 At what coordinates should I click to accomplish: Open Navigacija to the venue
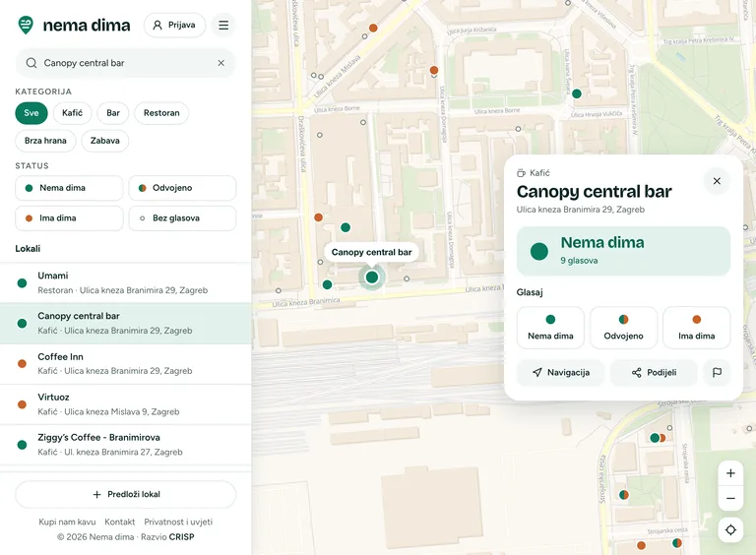(x=560, y=372)
